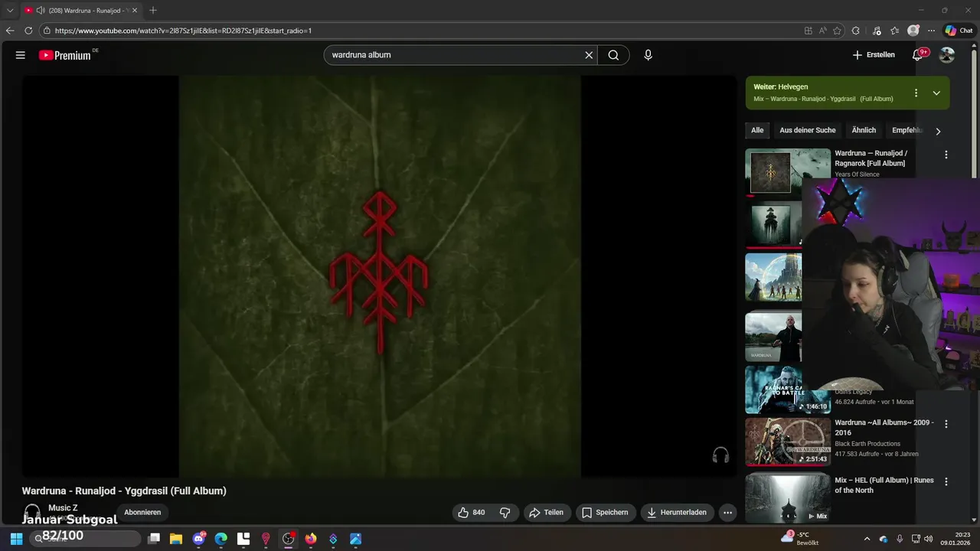Viewport: 980px width, 551px height.
Task: Start voice search with the microphone
Action: [648, 55]
